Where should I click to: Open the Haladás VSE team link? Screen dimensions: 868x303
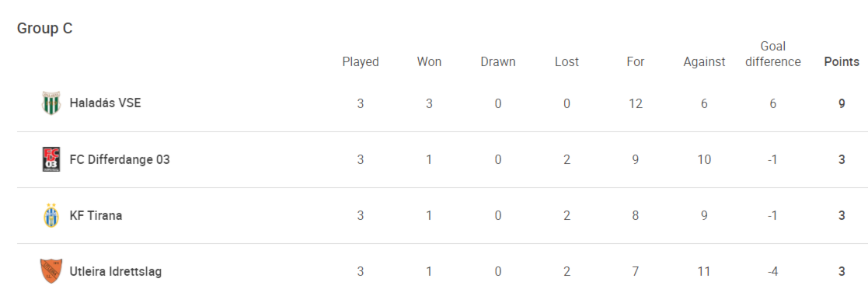[x=105, y=103]
